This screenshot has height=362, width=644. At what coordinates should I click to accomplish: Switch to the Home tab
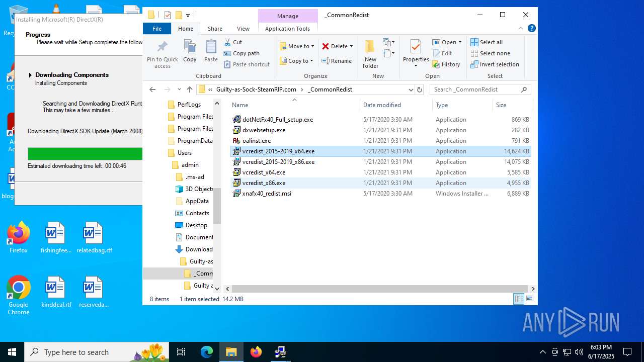(x=186, y=29)
